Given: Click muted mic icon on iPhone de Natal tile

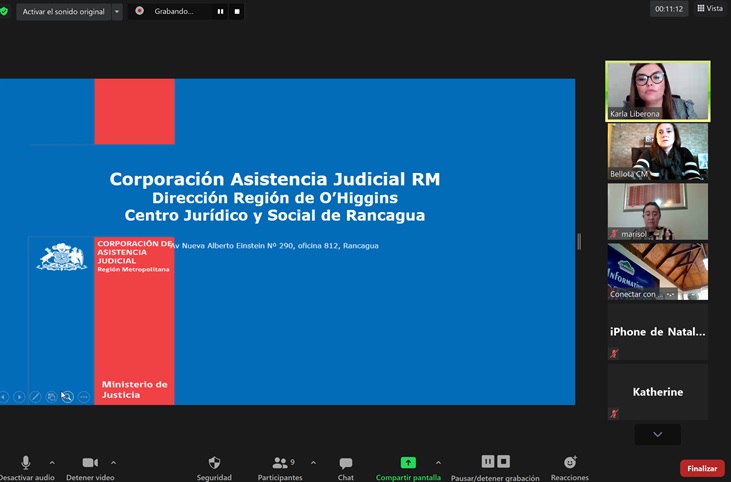Looking at the screenshot, I should (614, 354).
